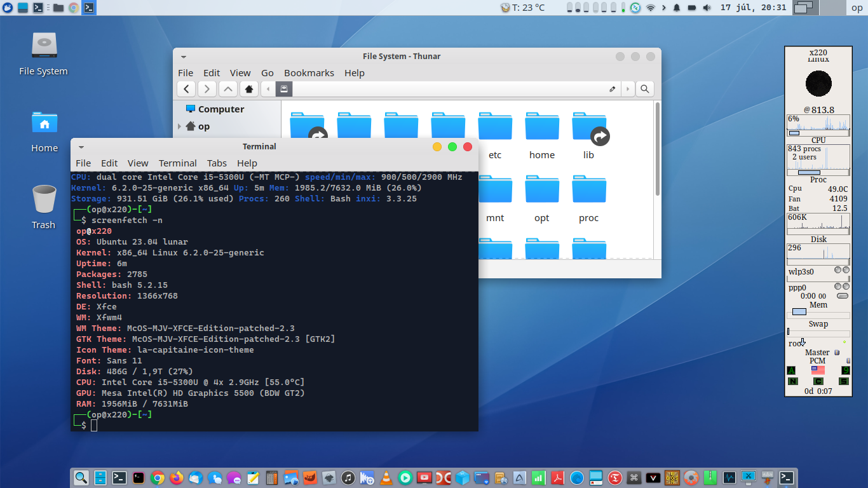This screenshot has width=868, height=488.
Task: Click the wlp3s0 network monitor in gkrellm
Action: pyautogui.click(x=818, y=271)
